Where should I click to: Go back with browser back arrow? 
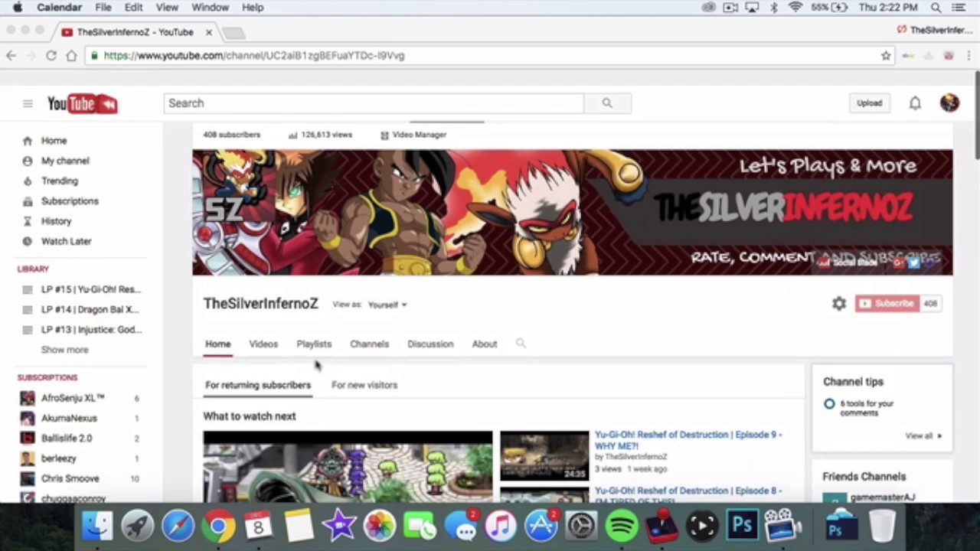11,56
